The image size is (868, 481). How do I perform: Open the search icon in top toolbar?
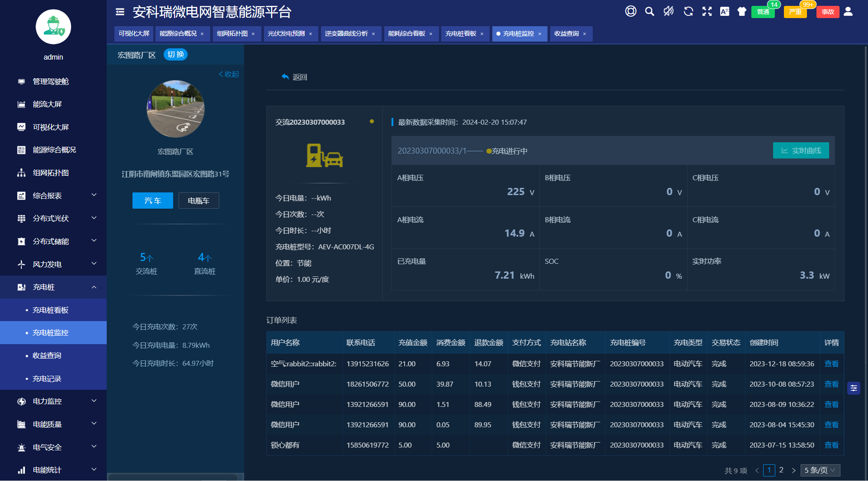(650, 11)
